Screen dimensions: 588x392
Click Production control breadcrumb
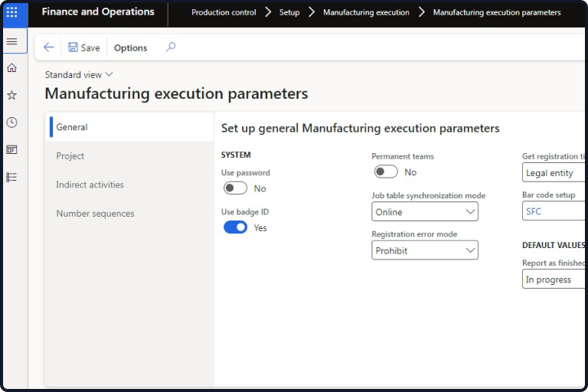pos(224,12)
